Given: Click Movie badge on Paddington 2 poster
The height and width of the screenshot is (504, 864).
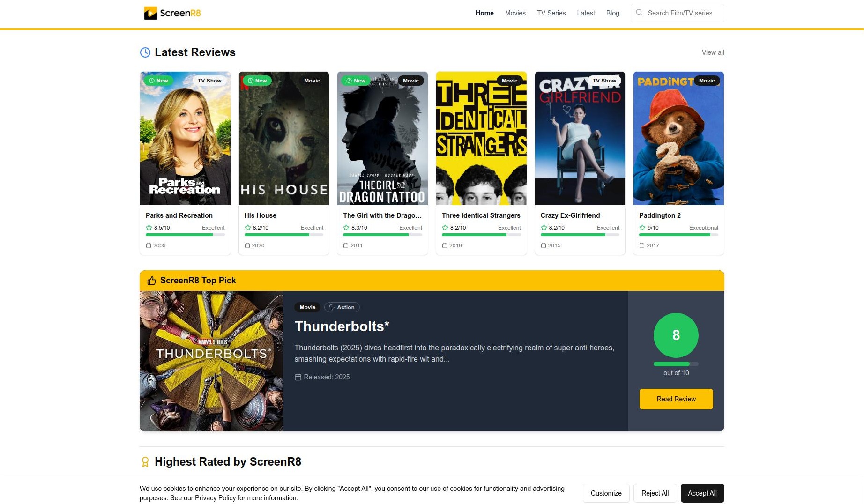Looking at the screenshot, I should pyautogui.click(x=707, y=81).
